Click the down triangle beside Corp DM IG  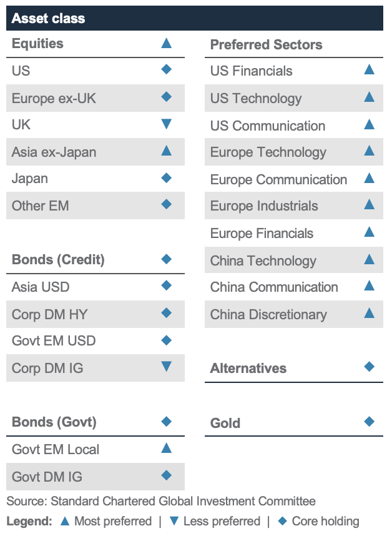(167, 367)
